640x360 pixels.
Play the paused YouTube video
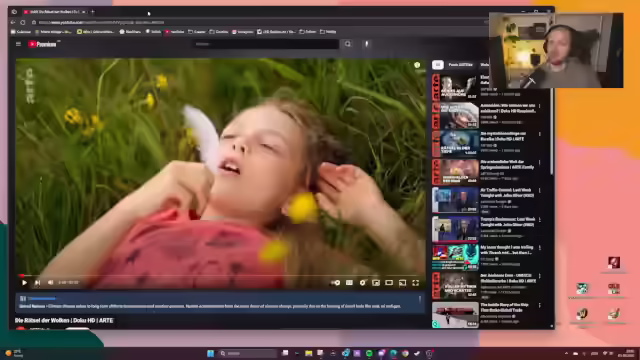(x=24, y=282)
